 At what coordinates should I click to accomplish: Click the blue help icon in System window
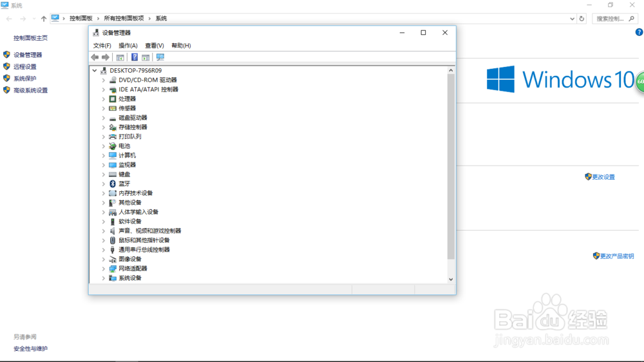pos(639,32)
